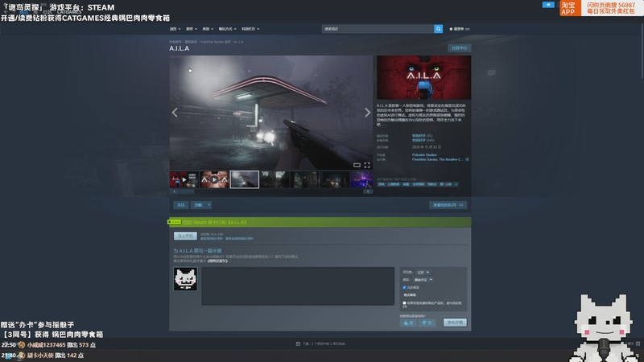Click the page vertical scrollbar at right
Image resolution: width=644 pixels, height=362 pixels.
click(642, 49)
